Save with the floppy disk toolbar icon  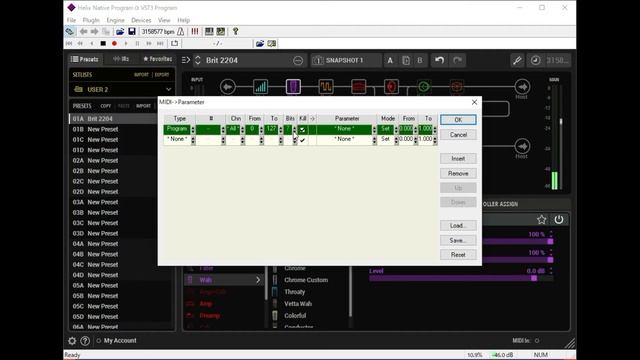(132, 31)
